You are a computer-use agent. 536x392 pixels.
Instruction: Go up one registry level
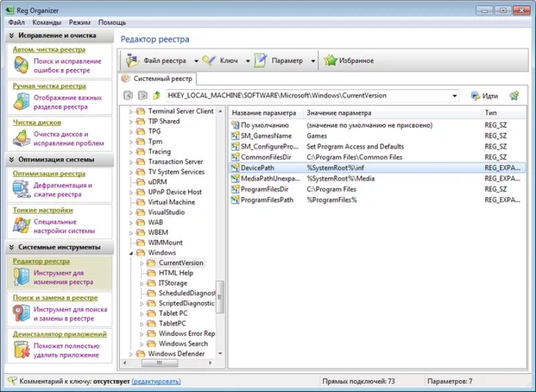pyautogui.click(x=157, y=95)
